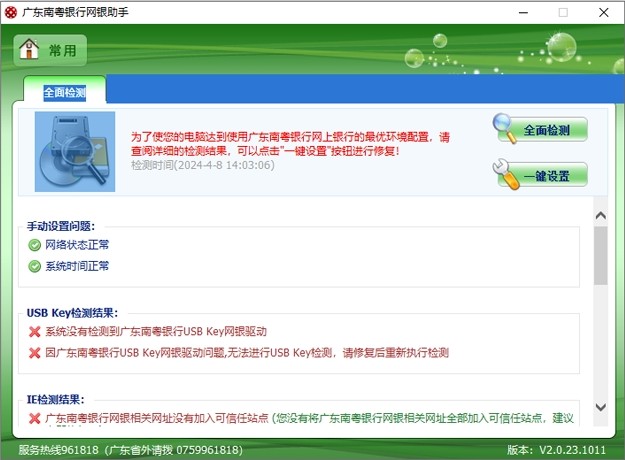Click the green check icon for 系统时间正常
The height and width of the screenshot is (460, 625).
pos(35,266)
